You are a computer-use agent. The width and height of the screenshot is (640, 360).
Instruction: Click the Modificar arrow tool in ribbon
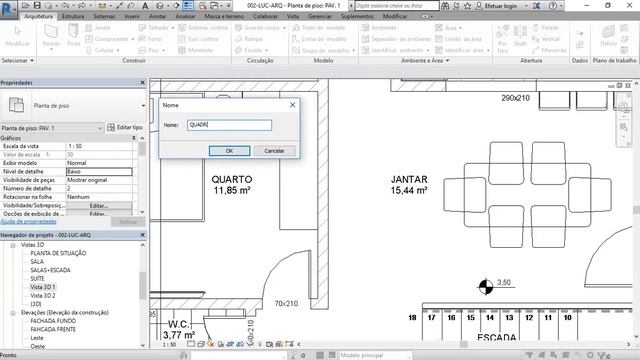[18, 36]
